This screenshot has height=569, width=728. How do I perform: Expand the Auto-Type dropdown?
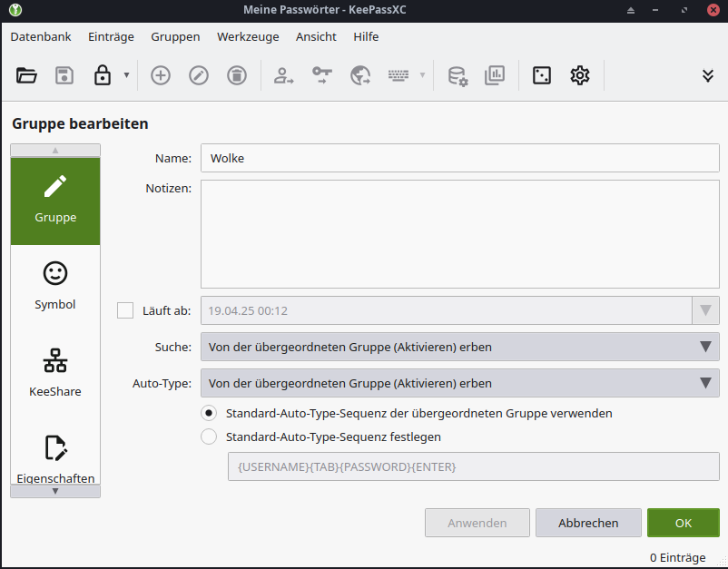tap(459, 383)
